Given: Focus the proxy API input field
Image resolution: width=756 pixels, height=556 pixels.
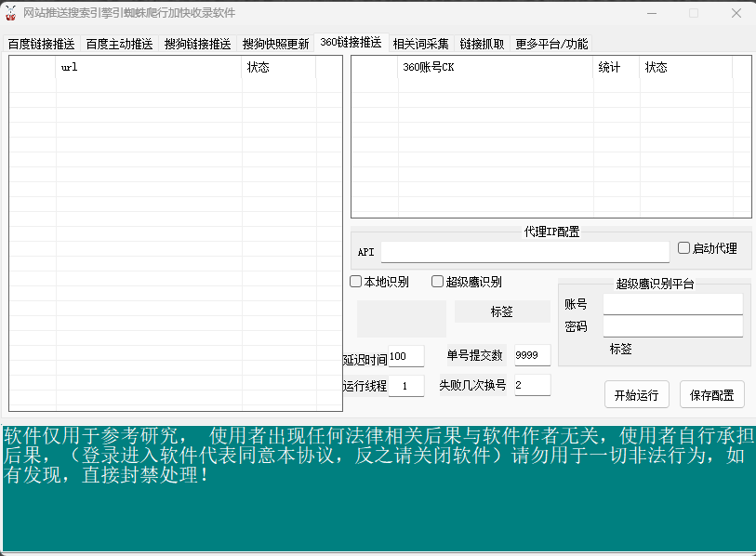Looking at the screenshot, I should click(x=524, y=252).
